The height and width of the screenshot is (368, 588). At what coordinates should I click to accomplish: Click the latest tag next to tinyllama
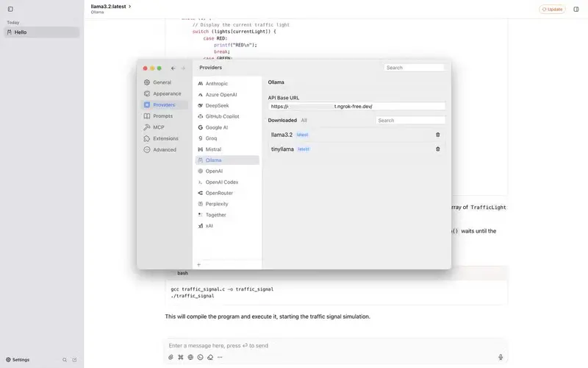pos(304,149)
